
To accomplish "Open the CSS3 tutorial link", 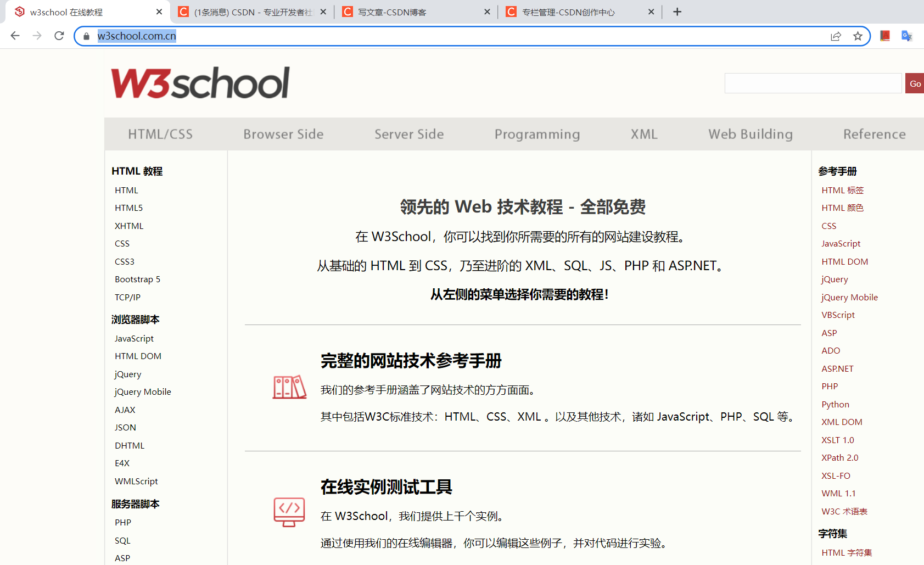I will [125, 261].
